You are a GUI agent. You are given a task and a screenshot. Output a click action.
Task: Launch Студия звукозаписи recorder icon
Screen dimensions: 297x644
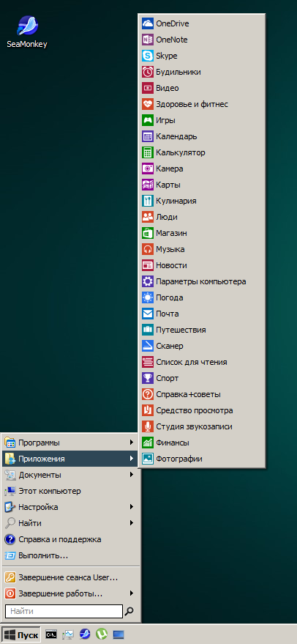[x=147, y=426]
